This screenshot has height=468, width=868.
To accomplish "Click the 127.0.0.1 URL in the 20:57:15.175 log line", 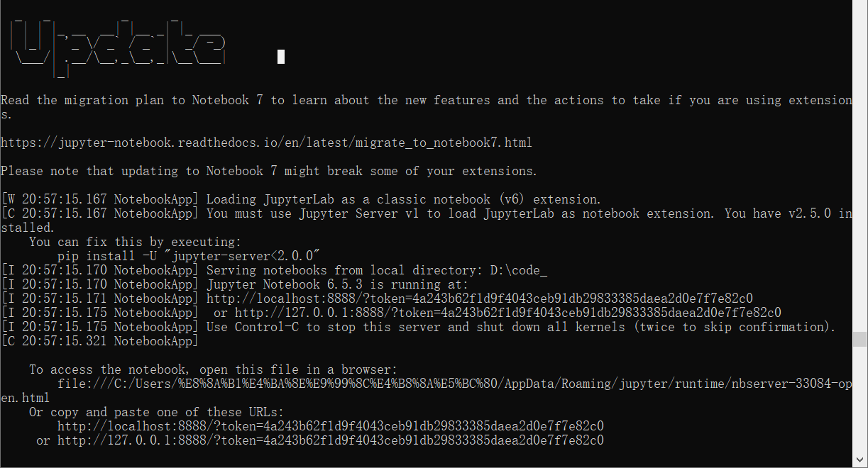I will pos(507,313).
